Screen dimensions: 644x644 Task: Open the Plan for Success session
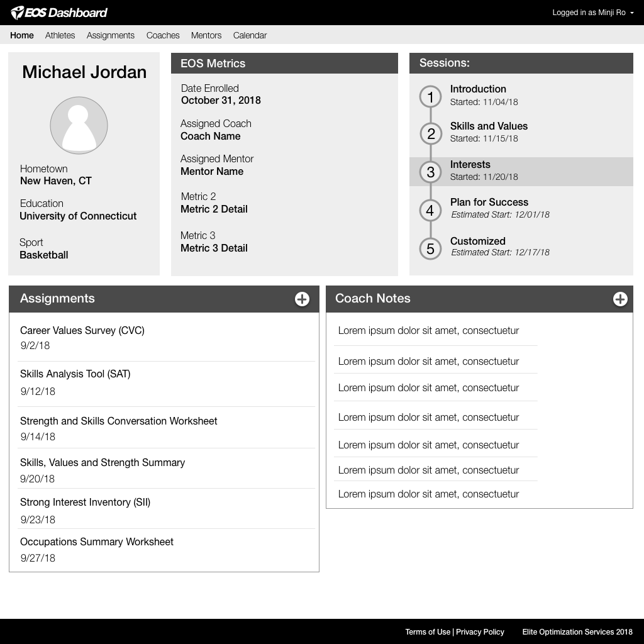[x=489, y=202]
